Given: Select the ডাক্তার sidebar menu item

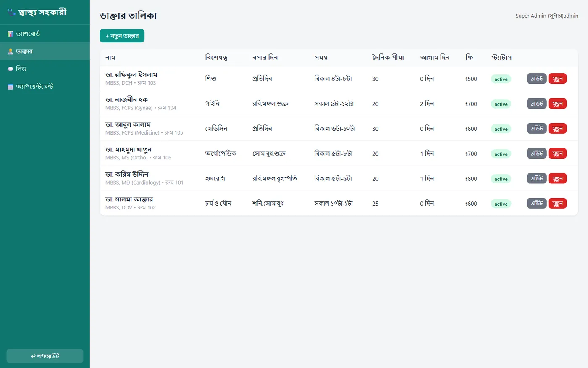Looking at the screenshot, I should coord(45,51).
